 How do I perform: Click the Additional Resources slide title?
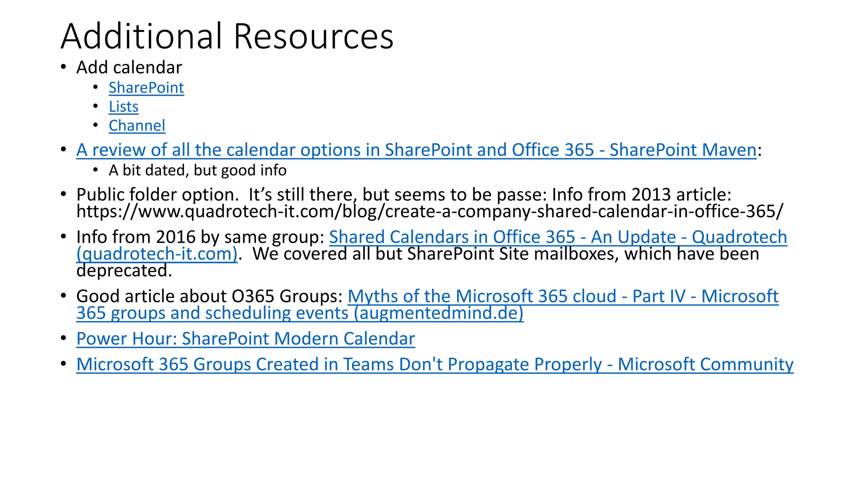[227, 36]
